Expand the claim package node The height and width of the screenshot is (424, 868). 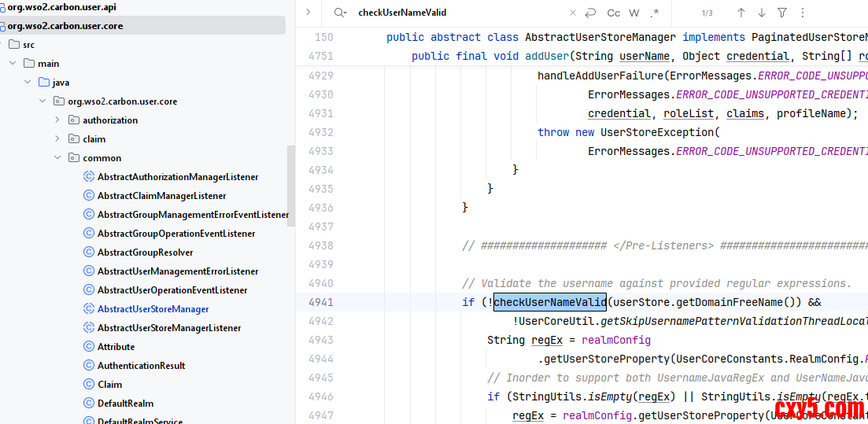tap(57, 139)
